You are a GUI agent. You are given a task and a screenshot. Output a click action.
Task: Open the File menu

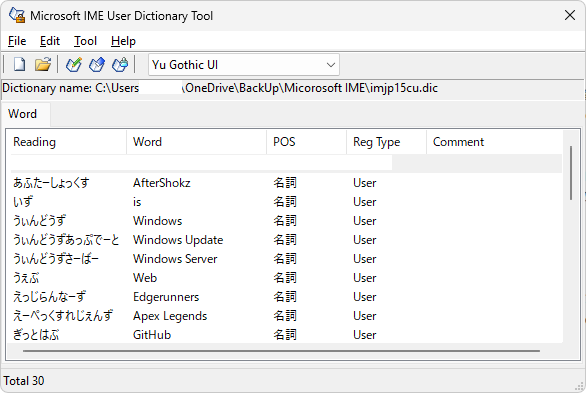tap(17, 41)
